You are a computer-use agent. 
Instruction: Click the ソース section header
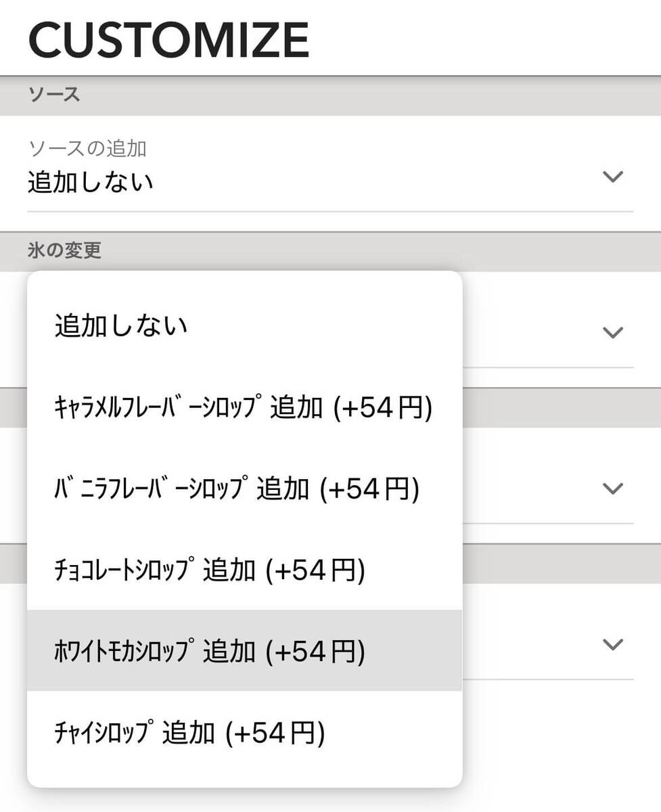[x=54, y=95]
